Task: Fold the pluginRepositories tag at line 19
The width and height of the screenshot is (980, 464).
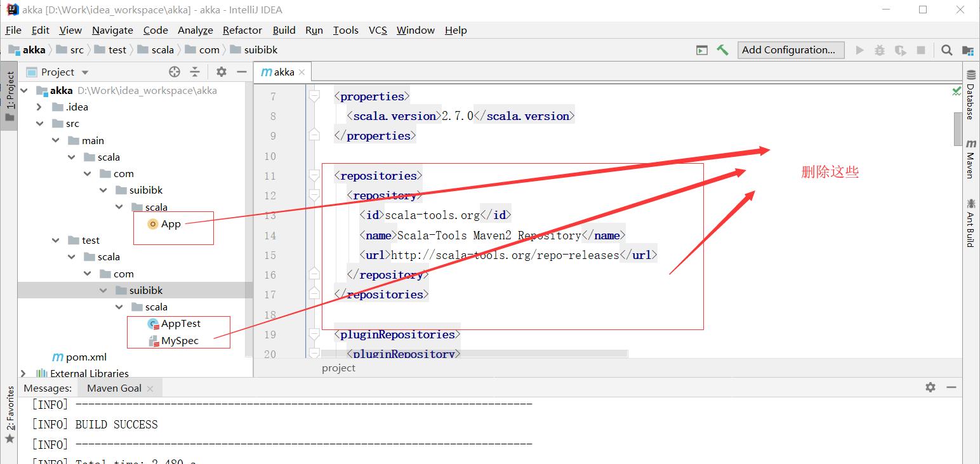Action: pyautogui.click(x=314, y=334)
